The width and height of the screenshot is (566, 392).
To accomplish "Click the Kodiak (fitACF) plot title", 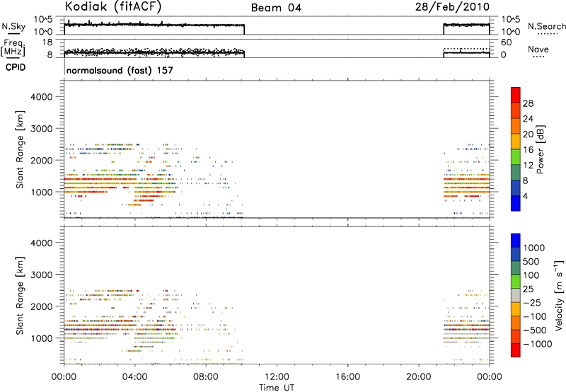I will 113,7.
